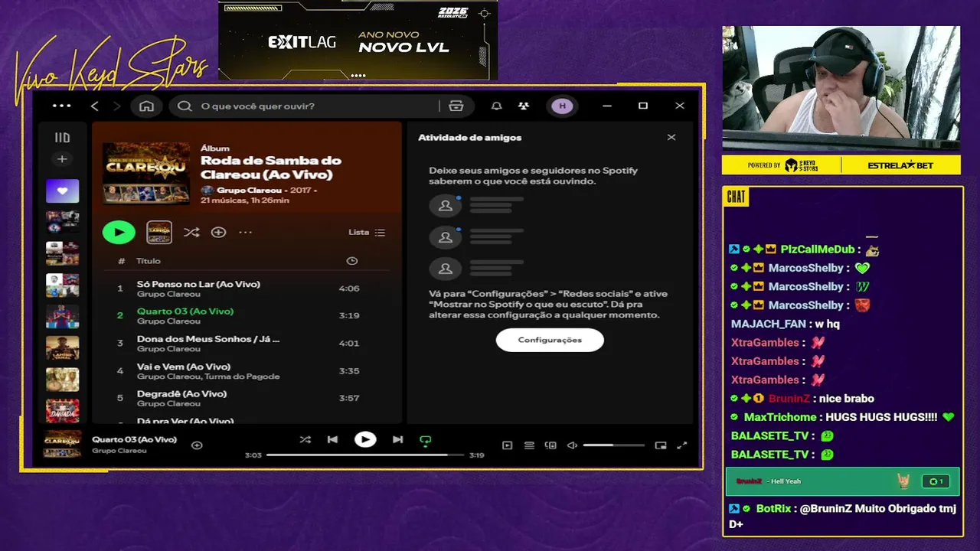The height and width of the screenshot is (551, 980).
Task: Open now-playing cover thumbnail in the player bar
Action: (x=63, y=445)
